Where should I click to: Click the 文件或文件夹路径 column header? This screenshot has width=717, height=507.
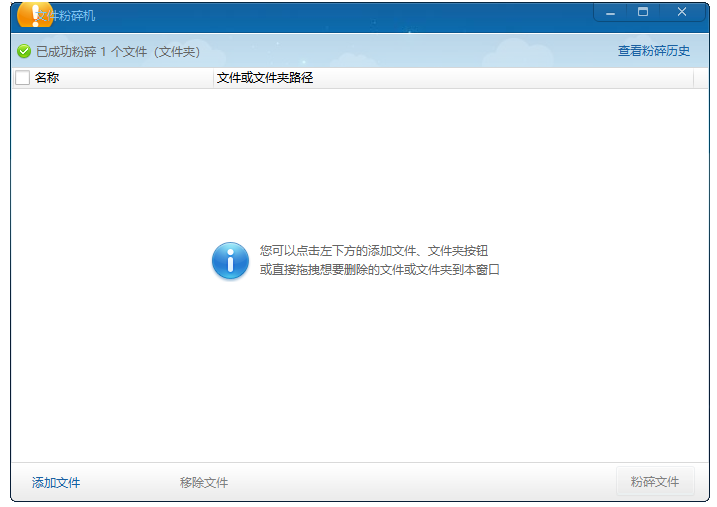(265, 78)
